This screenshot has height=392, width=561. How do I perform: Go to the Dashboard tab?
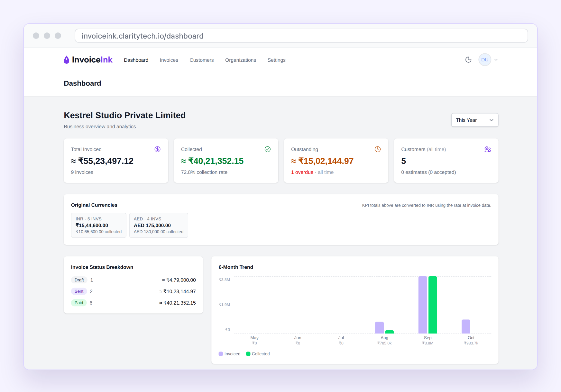tap(136, 60)
